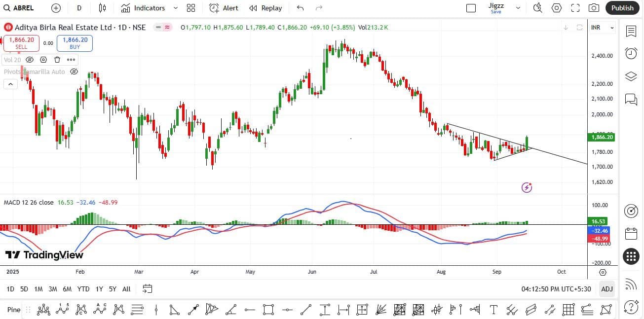The image size is (644, 319).
Task: Open the Pine editor
Action: [x=14, y=310]
